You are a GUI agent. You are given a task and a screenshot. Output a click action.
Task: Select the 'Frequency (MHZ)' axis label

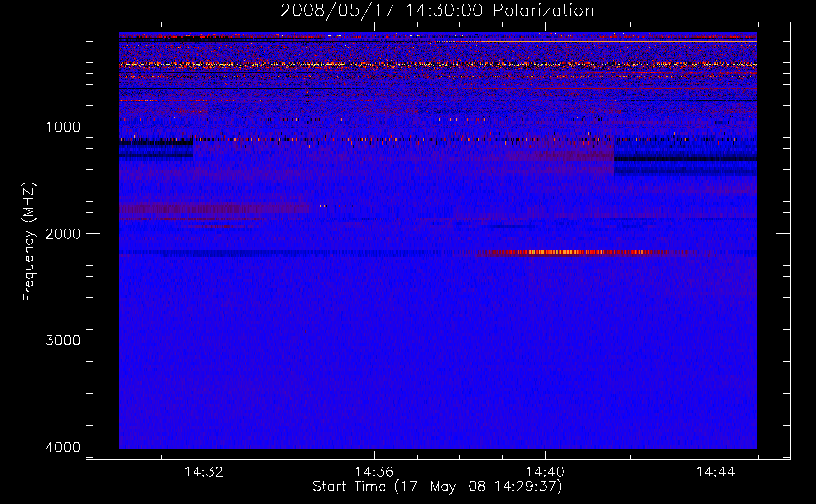(29, 242)
